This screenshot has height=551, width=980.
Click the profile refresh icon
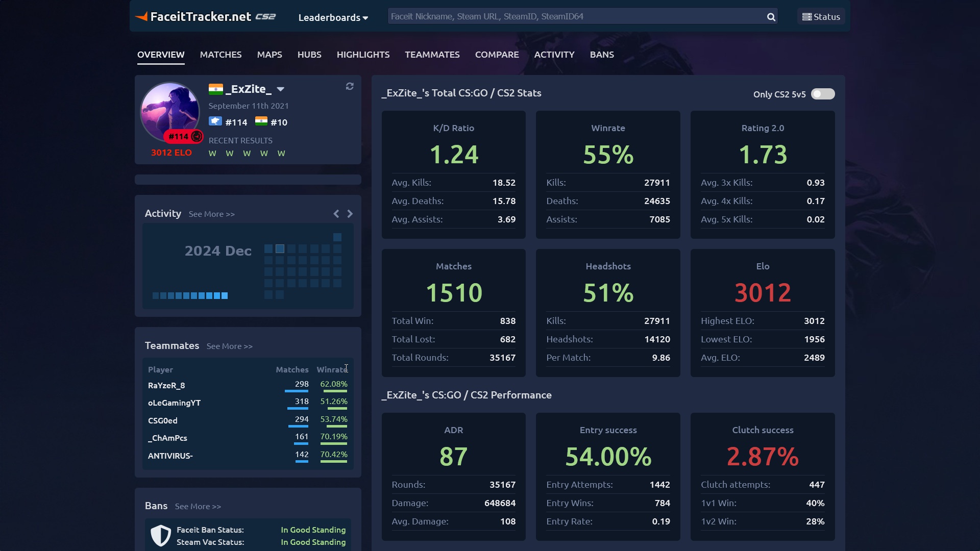(x=350, y=86)
